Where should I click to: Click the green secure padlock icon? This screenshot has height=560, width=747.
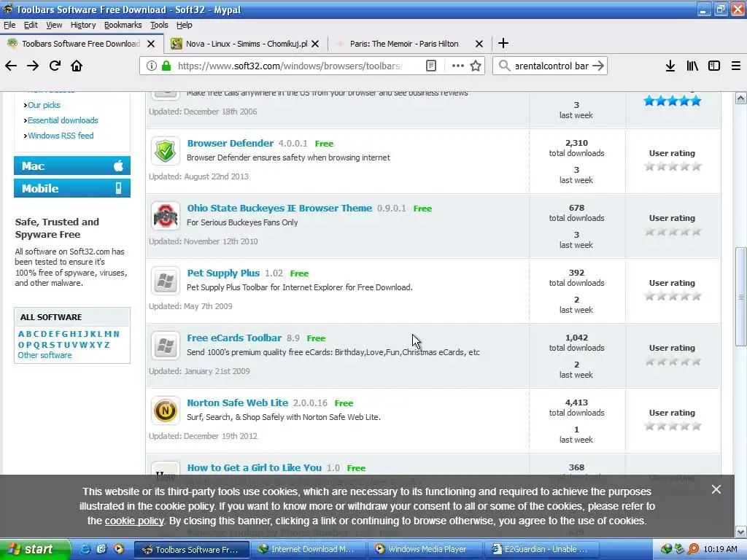coord(166,66)
